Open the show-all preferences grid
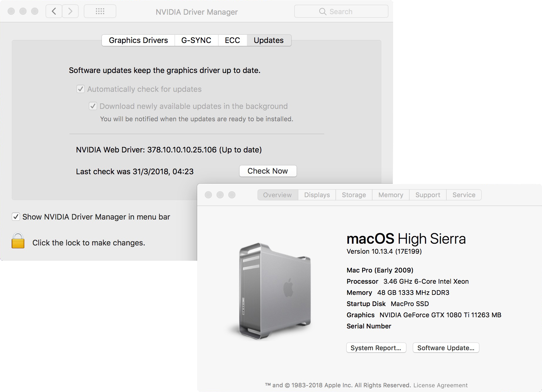The image size is (542, 392). (x=100, y=11)
